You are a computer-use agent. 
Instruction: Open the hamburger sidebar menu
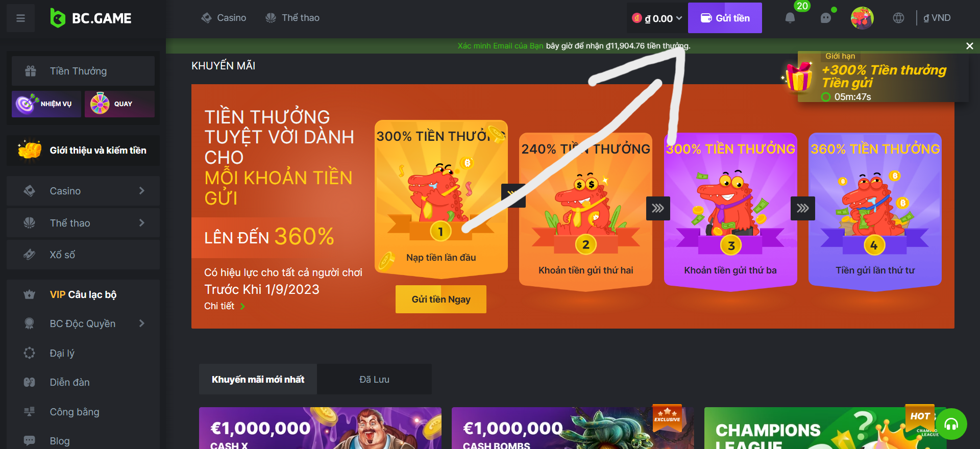click(20, 18)
